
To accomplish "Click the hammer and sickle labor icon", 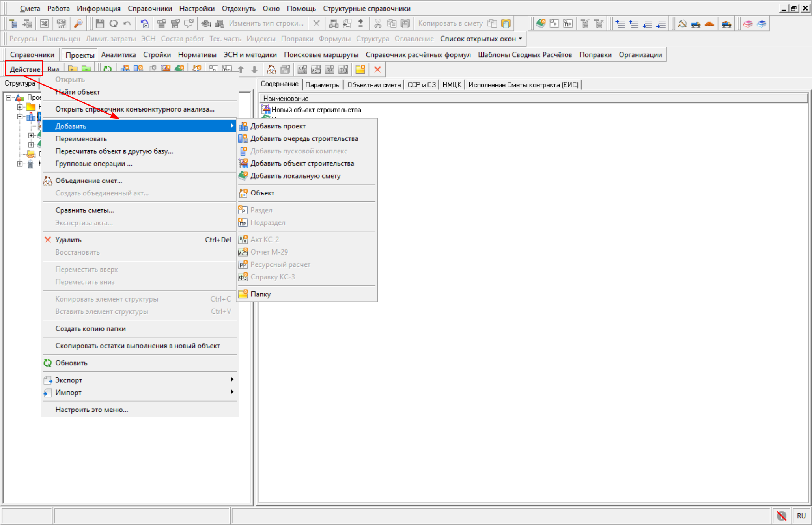I will [x=682, y=24].
